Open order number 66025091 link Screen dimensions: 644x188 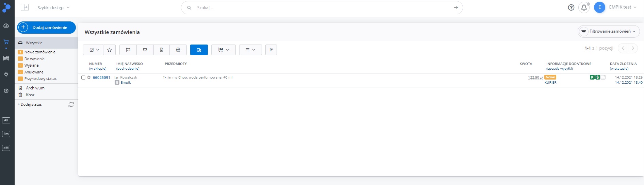[101, 78]
